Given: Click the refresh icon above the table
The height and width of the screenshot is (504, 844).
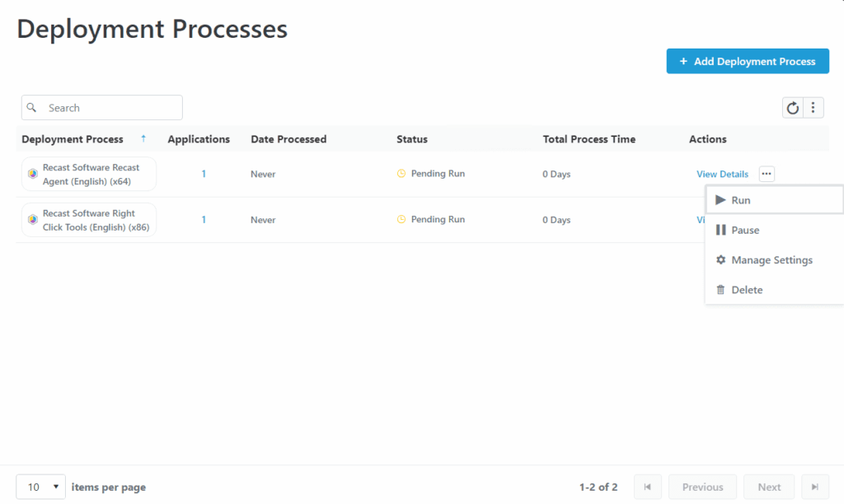Looking at the screenshot, I should [x=793, y=107].
